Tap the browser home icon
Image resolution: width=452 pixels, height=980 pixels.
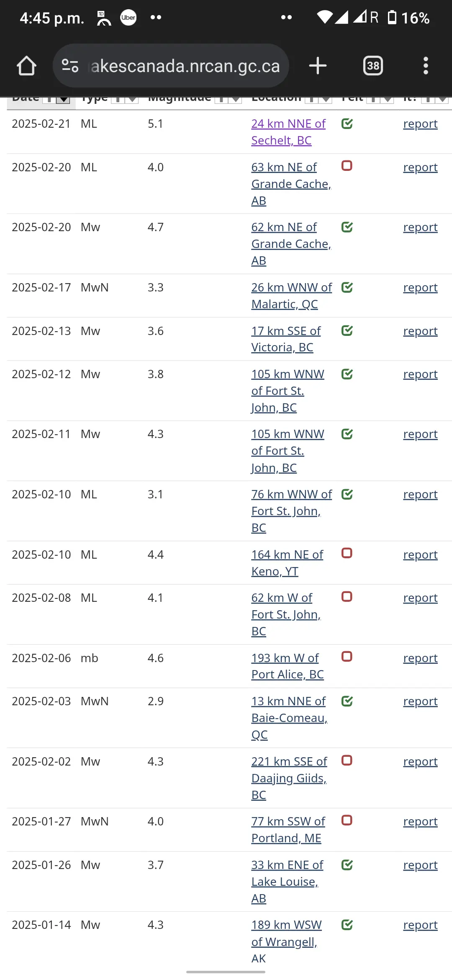tap(26, 66)
